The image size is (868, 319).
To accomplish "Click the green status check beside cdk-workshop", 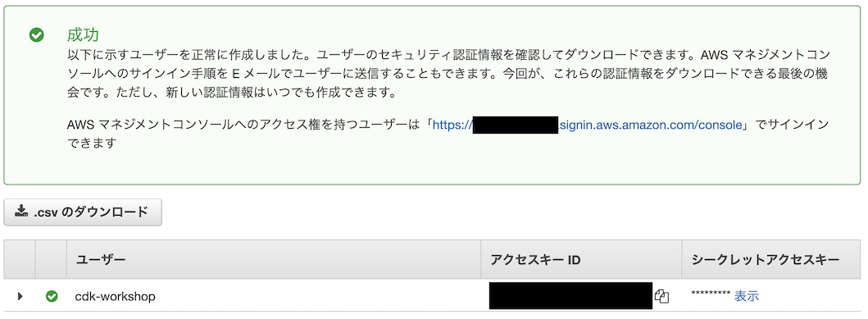I will (52, 296).
